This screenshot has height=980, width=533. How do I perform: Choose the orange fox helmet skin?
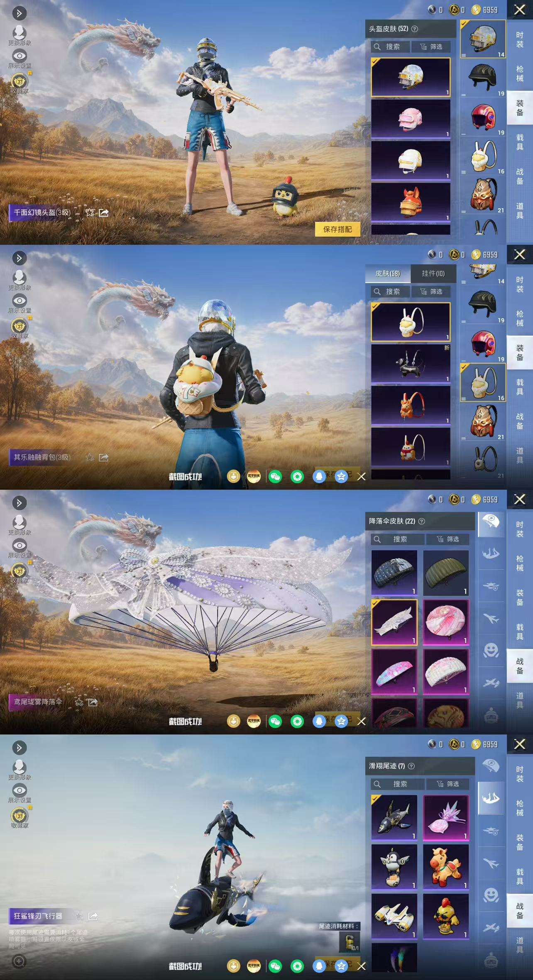click(x=411, y=202)
